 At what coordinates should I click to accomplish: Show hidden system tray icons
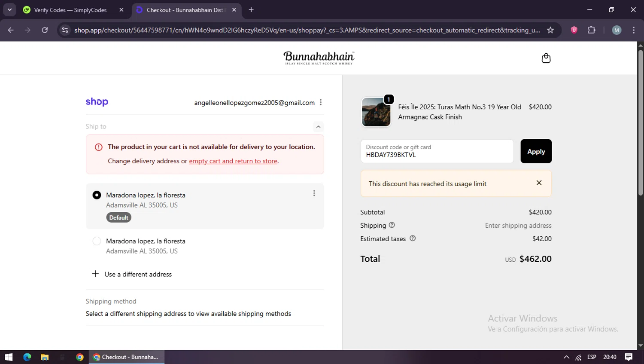click(566, 357)
